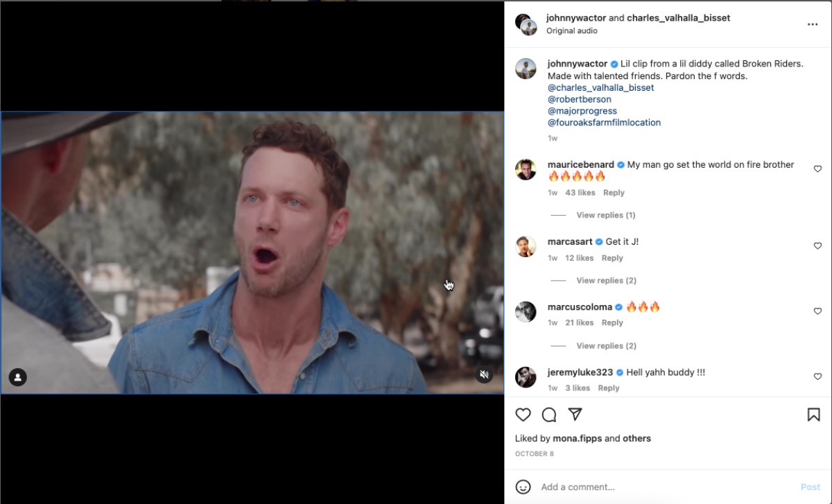The image size is (832, 504).
Task: Show tagged people icon on video
Action: pos(18,377)
